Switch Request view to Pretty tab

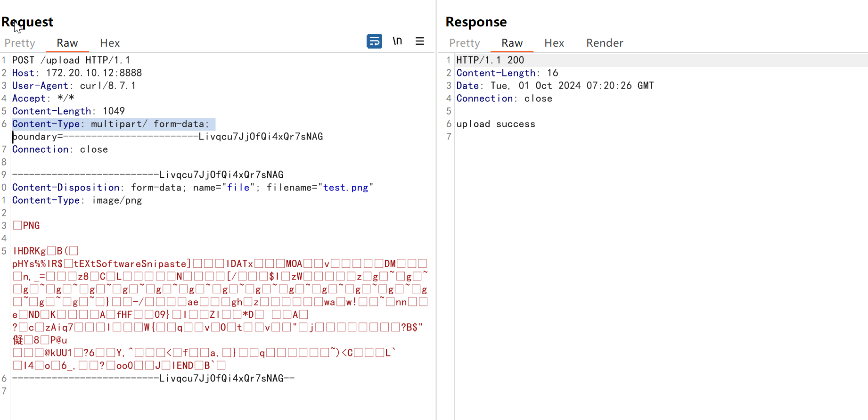pos(20,43)
